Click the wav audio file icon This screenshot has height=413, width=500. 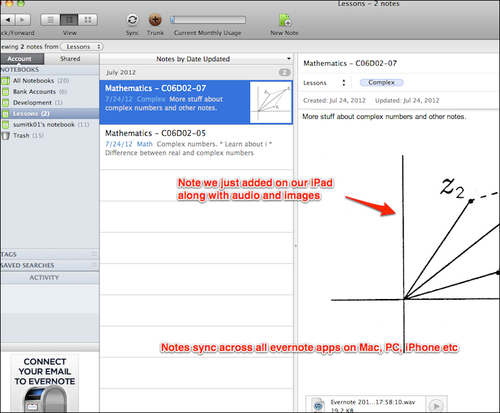tap(318, 405)
